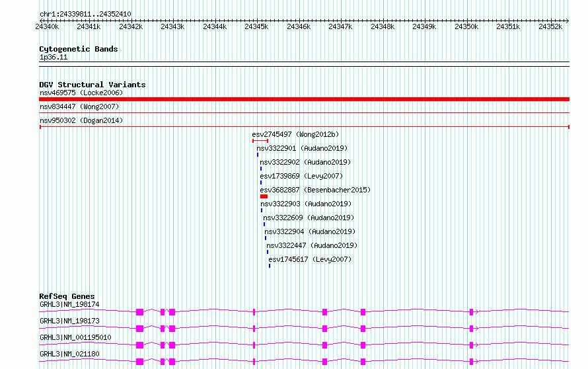Screen dimensions: 588x369
Task: Select the GRHL3|NM_198173 transcript label
Action: coord(69,321)
